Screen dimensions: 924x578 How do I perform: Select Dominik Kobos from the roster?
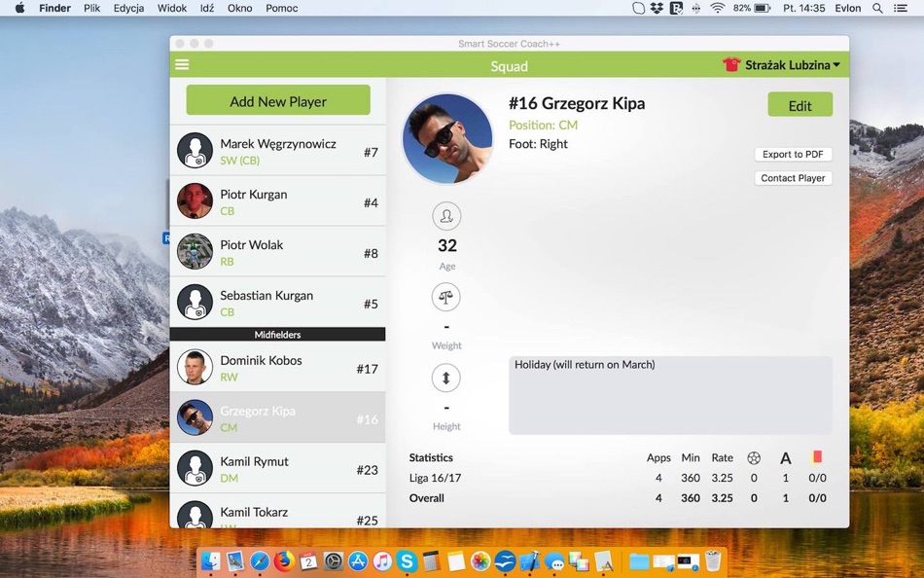277,367
